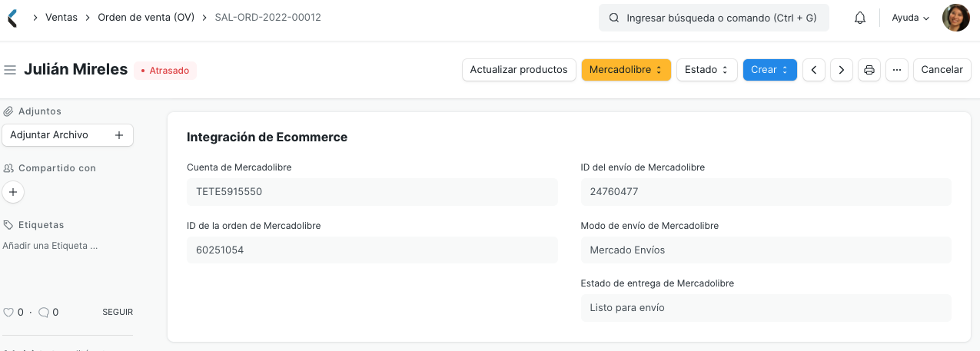Click plus sign in Adjuntar Archivo
Screen dimensions: 980x351
pyautogui.click(x=119, y=135)
